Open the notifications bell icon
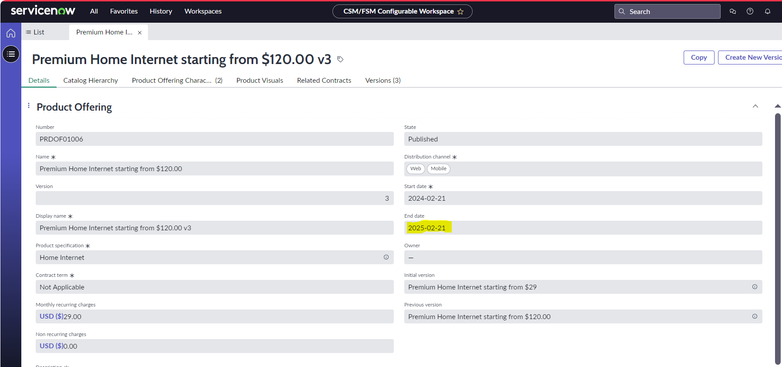782x367 pixels. click(x=768, y=11)
